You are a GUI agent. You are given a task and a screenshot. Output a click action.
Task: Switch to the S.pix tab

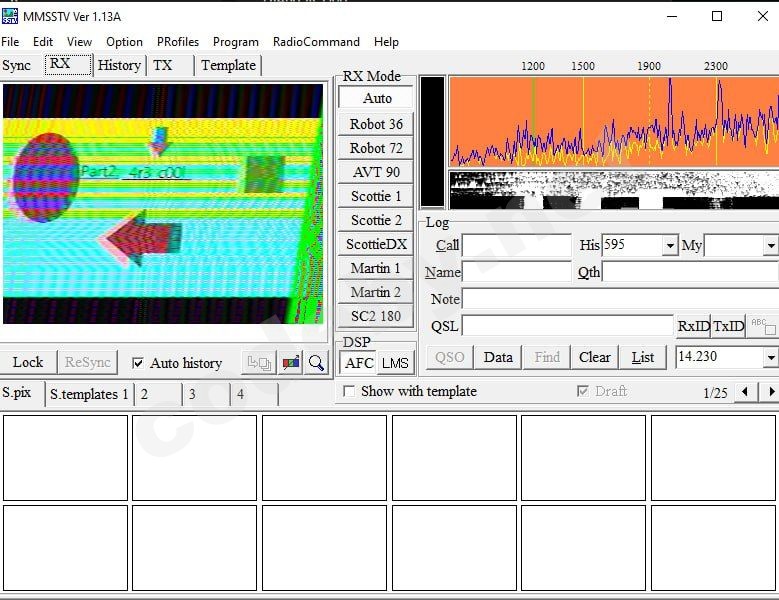coord(20,393)
